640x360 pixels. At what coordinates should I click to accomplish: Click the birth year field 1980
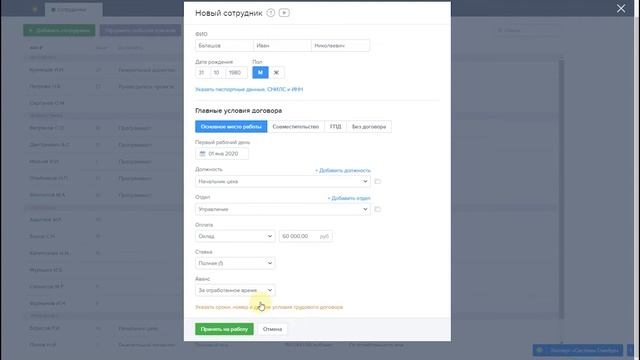pos(236,73)
